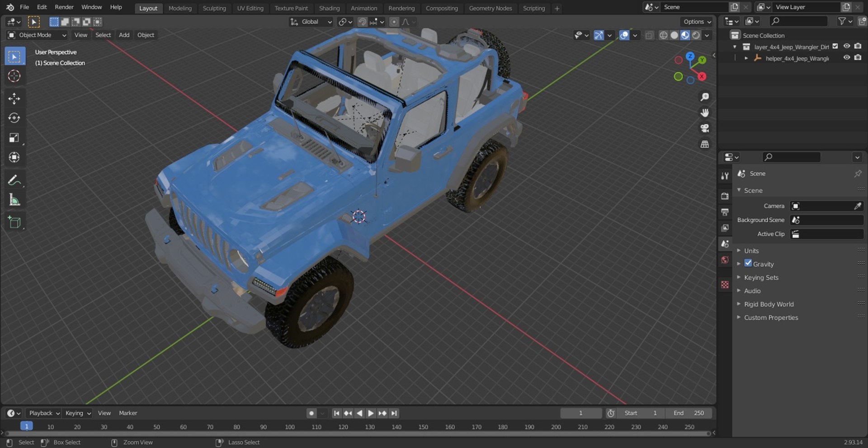Open the Playback dropdown
Viewport: 868px width, 448px height.
point(44,413)
